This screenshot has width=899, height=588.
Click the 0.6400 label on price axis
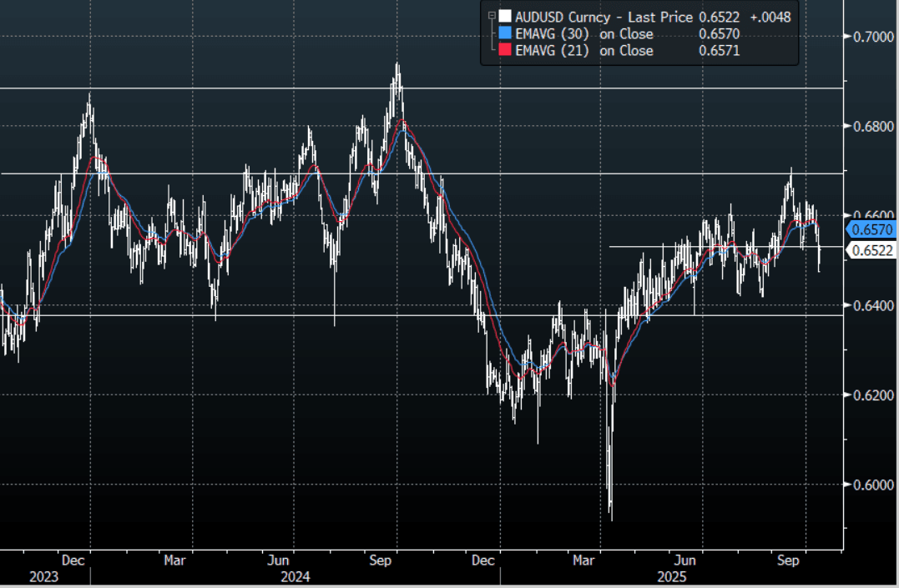pos(871,305)
